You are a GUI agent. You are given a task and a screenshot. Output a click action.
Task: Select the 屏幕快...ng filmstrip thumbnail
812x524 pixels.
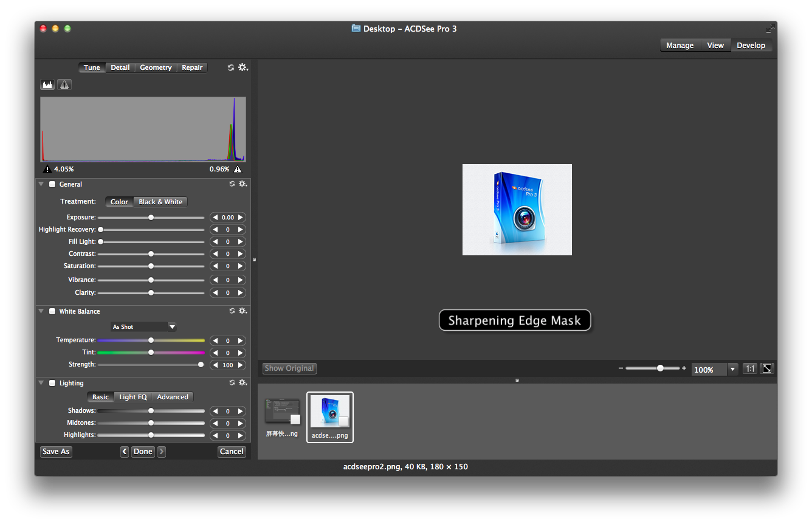[282, 418]
